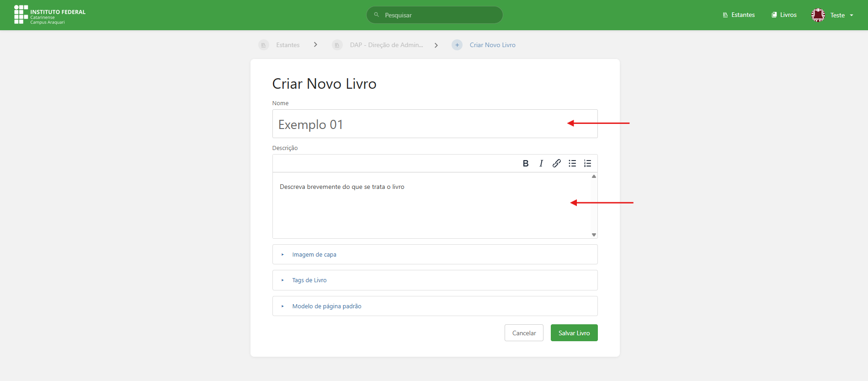Screen dimensions: 868x381
Task: Insert a numbered list in description
Action: point(588,163)
